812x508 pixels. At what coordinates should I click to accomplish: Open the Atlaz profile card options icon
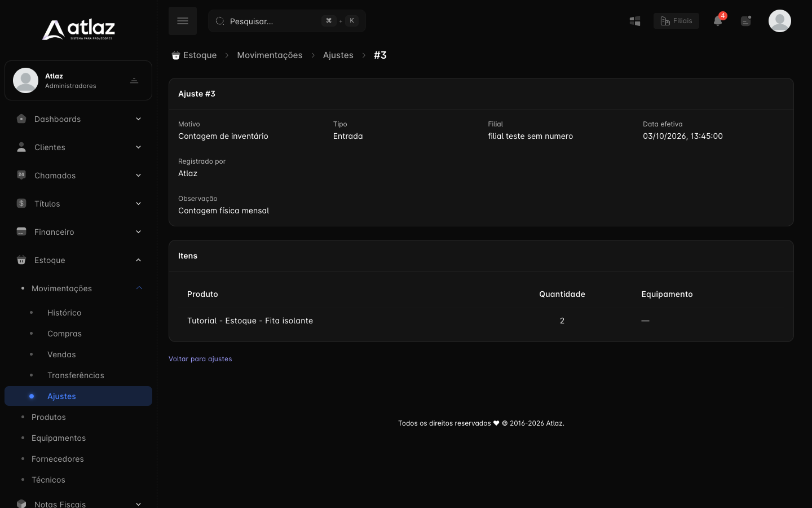(134, 81)
